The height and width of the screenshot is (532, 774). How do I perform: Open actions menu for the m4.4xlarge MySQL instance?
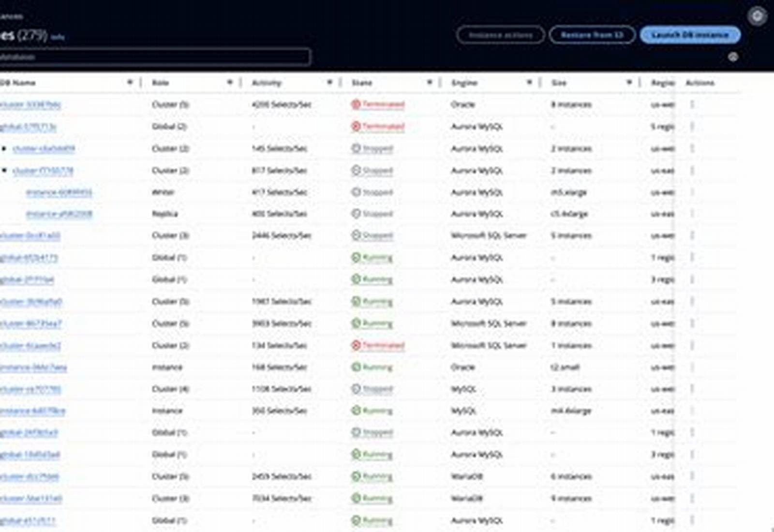[692, 411]
